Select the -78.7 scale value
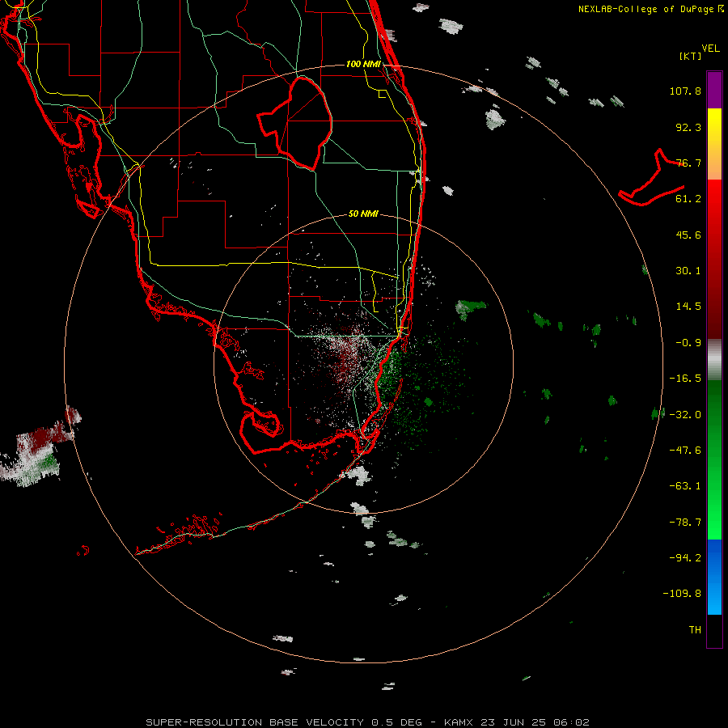Image resolution: width=728 pixels, height=728 pixels. click(x=685, y=523)
